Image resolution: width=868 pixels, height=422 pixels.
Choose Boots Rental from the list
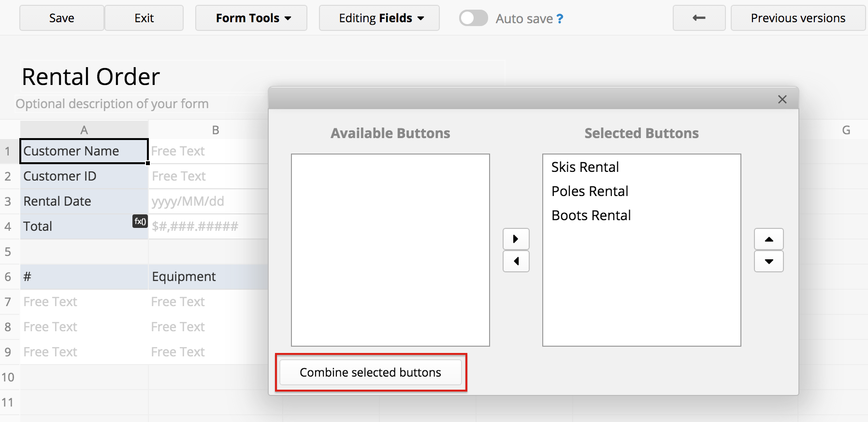click(x=591, y=215)
